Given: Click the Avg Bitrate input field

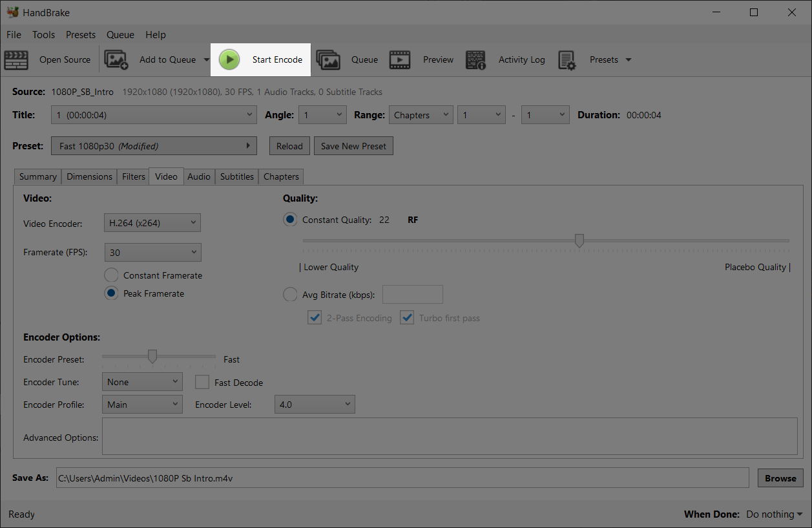Looking at the screenshot, I should [x=413, y=295].
